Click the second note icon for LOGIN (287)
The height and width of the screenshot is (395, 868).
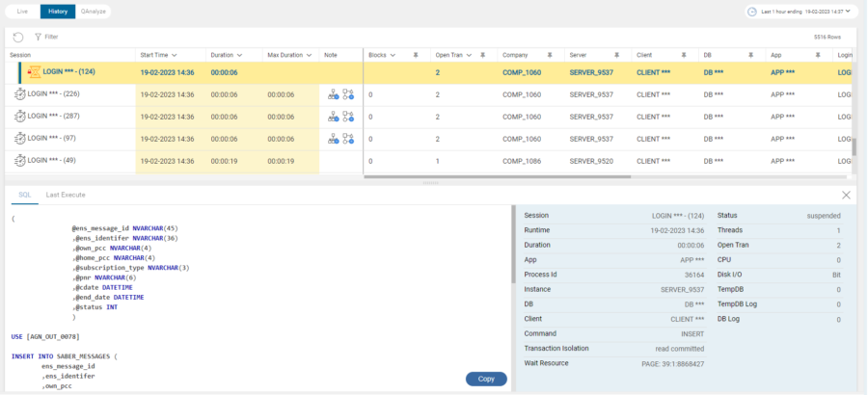click(x=348, y=116)
